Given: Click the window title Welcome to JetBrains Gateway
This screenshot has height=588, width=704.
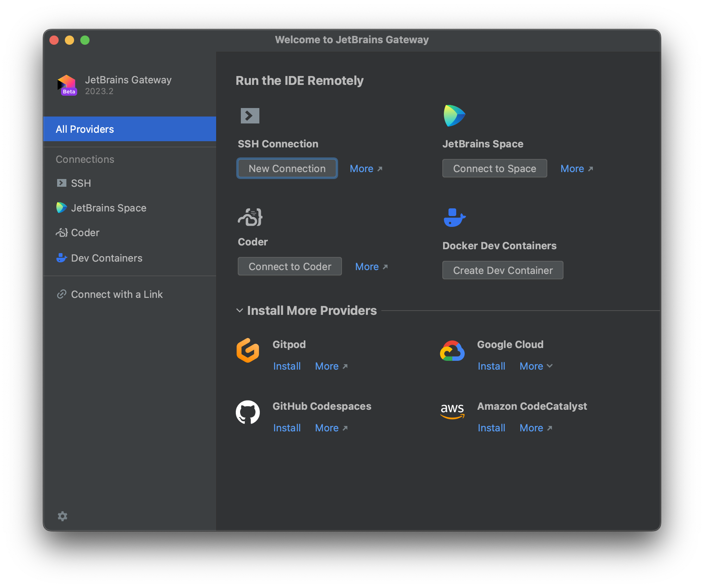Looking at the screenshot, I should 352,40.
